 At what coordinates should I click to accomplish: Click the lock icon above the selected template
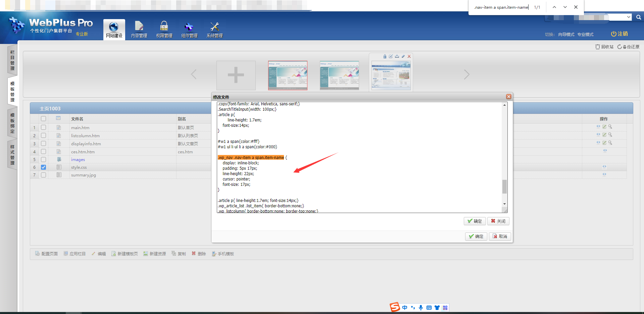point(385,56)
